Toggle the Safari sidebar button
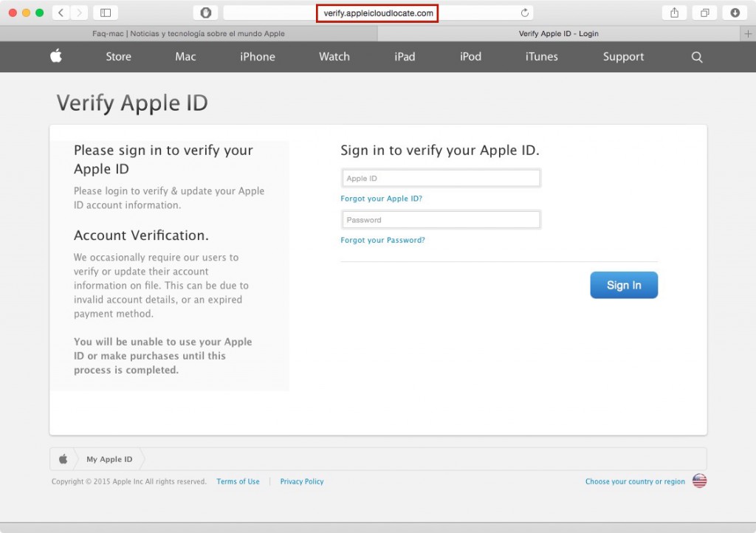The height and width of the screenshot is (533, 756). [x=106, y=13]
